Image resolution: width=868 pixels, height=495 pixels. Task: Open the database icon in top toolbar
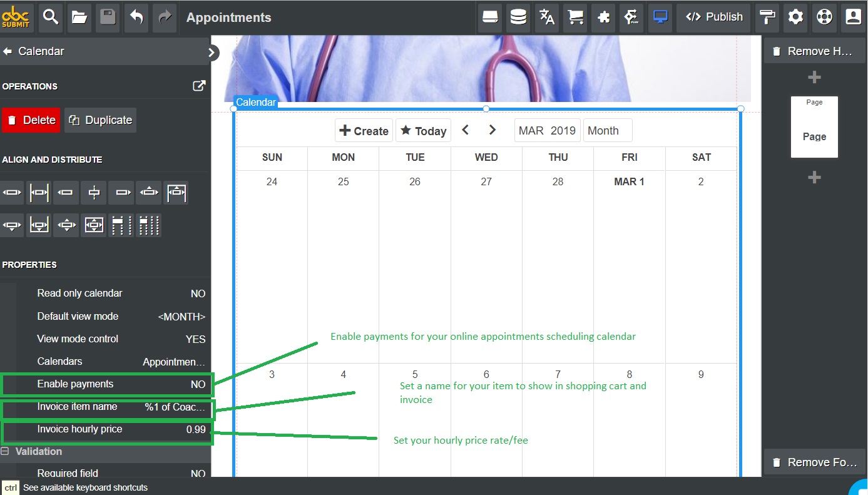518,17
